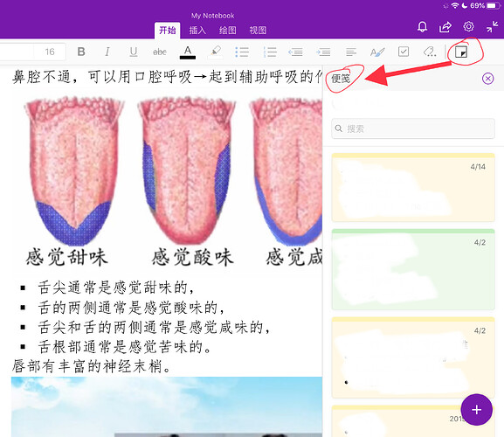Switch to the 绘图 tab
Image resolution: width=504 pixels, height=437 pixels.
click(x=228, y=31)
